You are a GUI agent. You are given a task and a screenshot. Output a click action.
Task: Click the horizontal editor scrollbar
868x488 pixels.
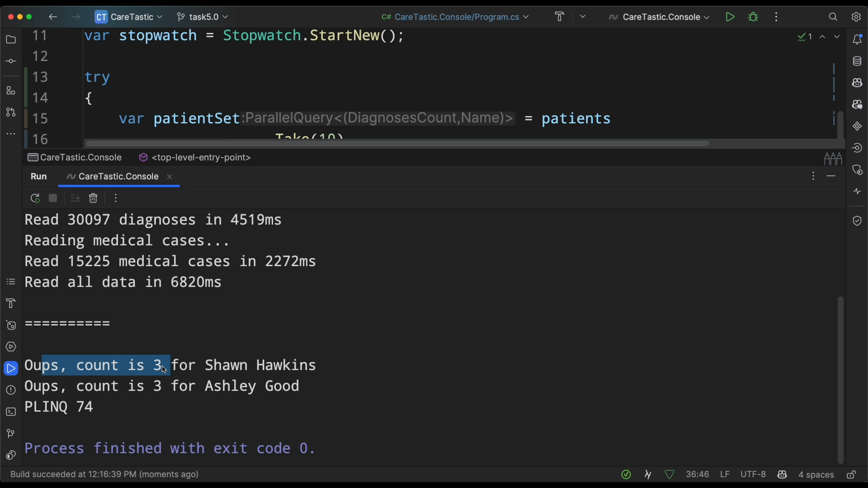click(x=398, y=144)
